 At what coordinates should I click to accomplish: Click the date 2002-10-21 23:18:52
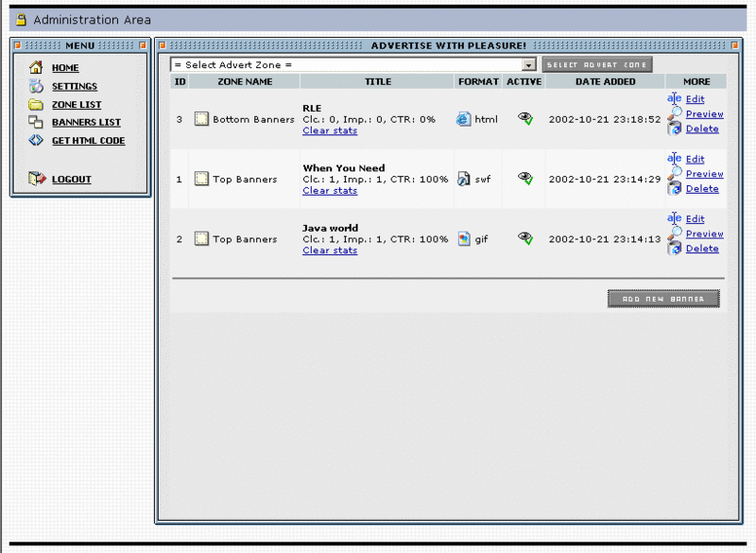point(605,119)
